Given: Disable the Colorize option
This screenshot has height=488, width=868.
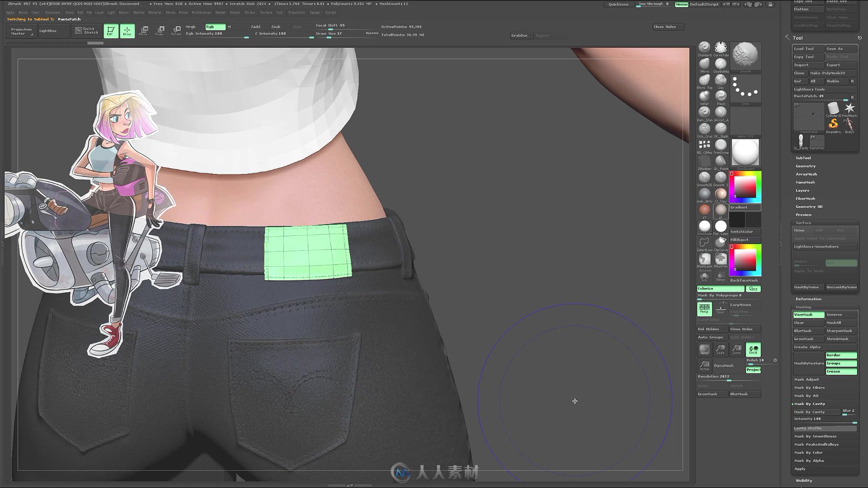Looking at the screenshot, I should tap(720, 289).
